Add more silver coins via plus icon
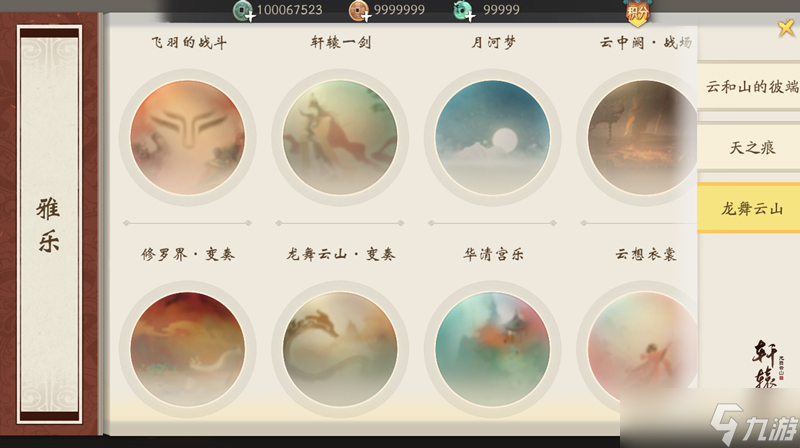The width and height of the screenshot is (800, 448). click(x=250, y=17)
